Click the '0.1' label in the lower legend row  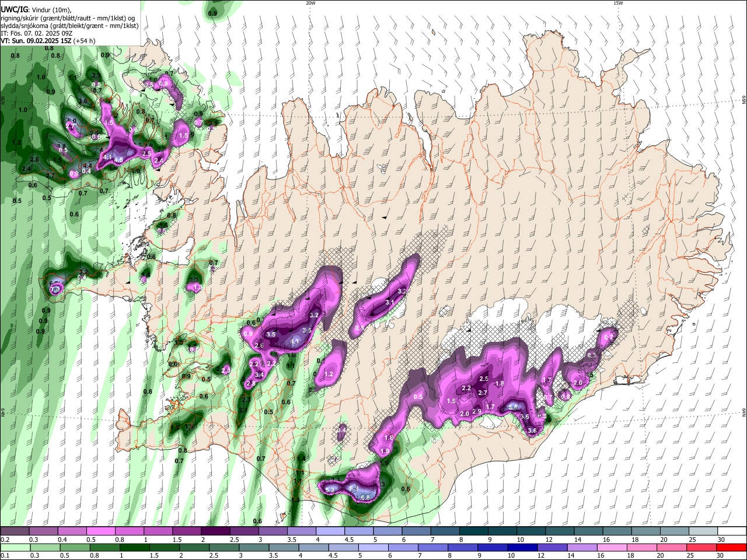pyautogui.click(x=5, y=556)
